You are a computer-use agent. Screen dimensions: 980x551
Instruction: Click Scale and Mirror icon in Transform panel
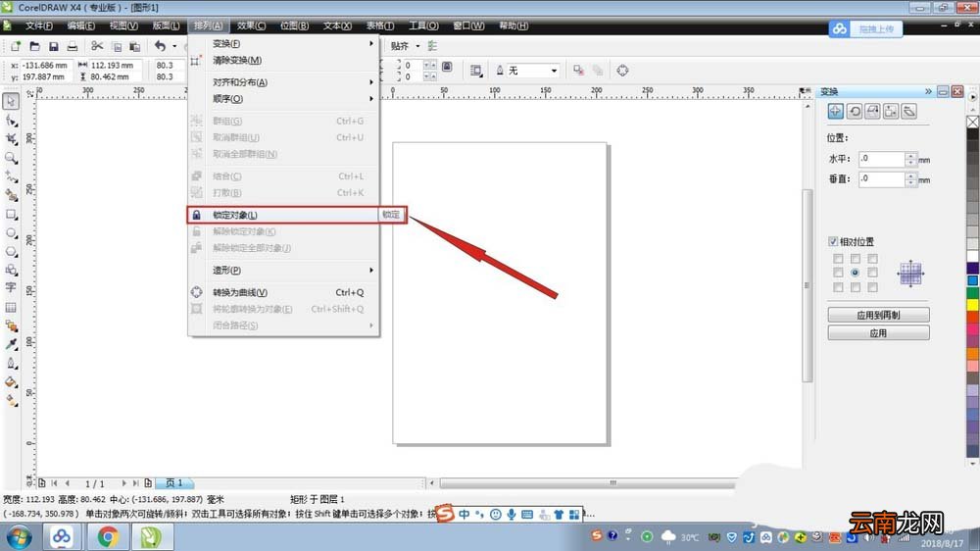(872, 112)
